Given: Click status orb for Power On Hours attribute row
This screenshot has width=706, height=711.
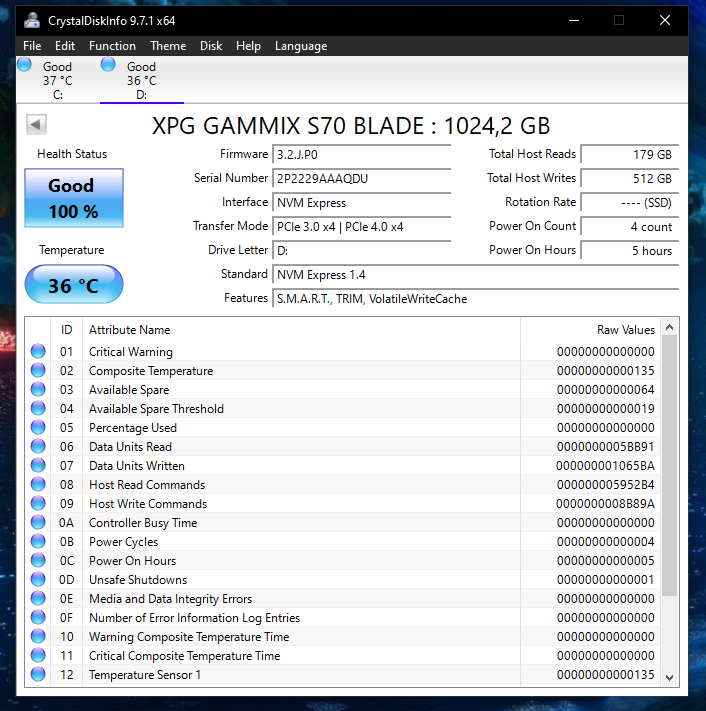Looking at the screenshot, I should (x=38, y=560).
